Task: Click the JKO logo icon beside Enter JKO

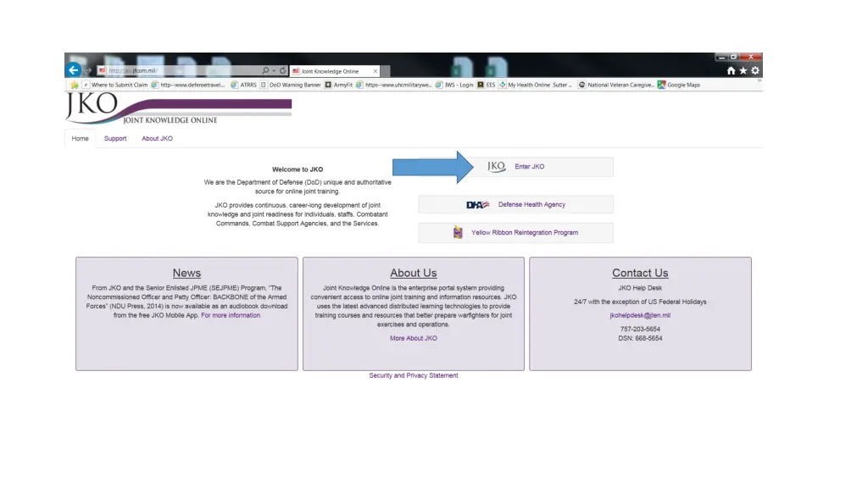Action: click(x=497, y=167)
